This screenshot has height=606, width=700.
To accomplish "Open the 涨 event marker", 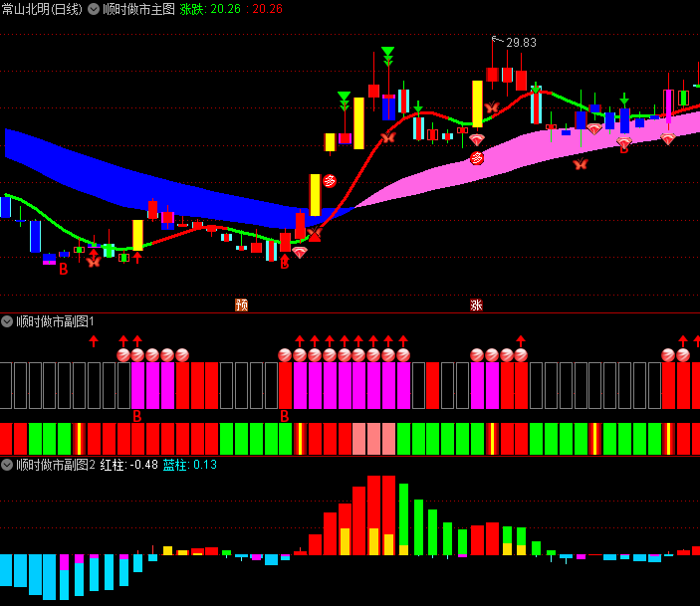I will tap(476, 305).
